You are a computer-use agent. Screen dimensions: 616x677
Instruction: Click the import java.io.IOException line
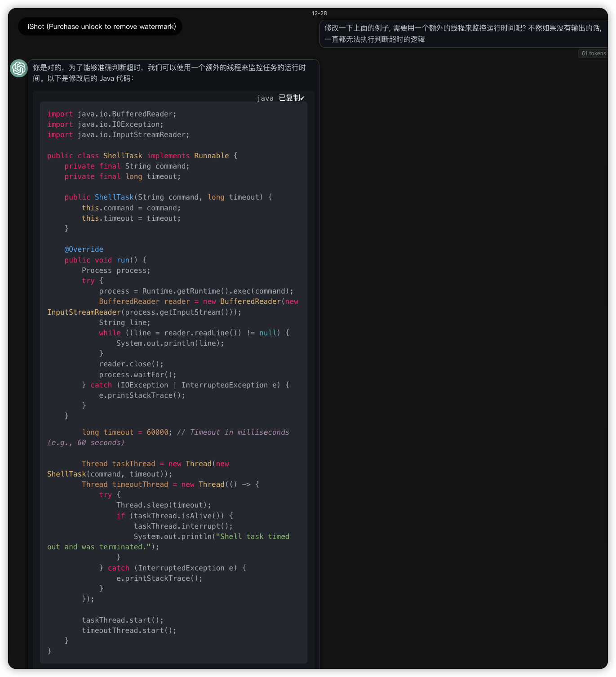pyautogui.click(x=106, y=125)
